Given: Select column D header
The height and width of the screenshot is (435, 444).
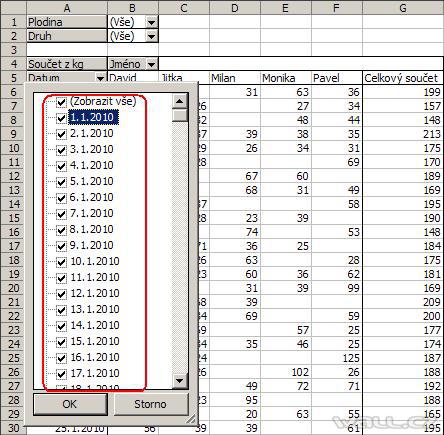Looking at the screenshot, I should click(235, 7).
